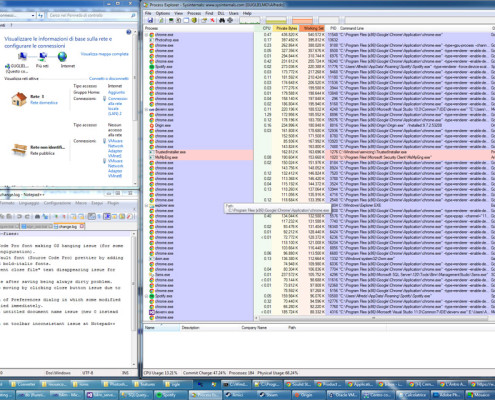
Task: Click 'Aggiunto' Gruppo Home link
Action: click(x=116, y=92)
